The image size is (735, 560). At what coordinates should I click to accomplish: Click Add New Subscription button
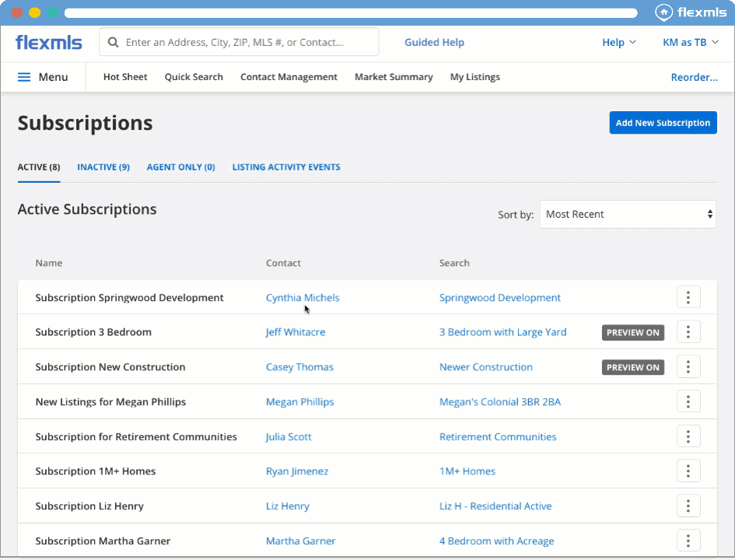click(663, 123)
